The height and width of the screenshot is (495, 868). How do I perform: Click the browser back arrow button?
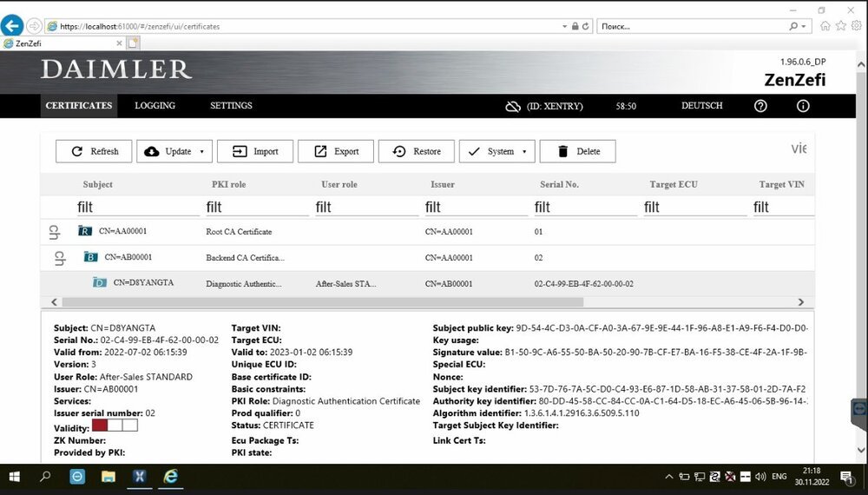click(13, 26)
